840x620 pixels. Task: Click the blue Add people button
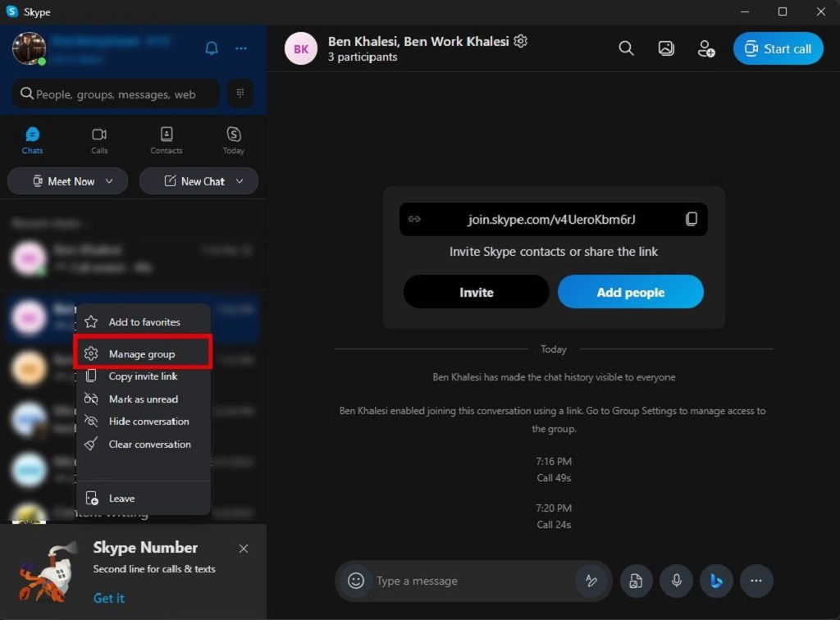click(x=631, y=292)
